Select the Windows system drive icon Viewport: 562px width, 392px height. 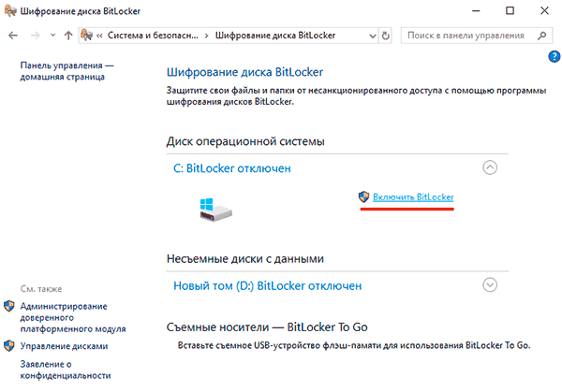point(215,211)
